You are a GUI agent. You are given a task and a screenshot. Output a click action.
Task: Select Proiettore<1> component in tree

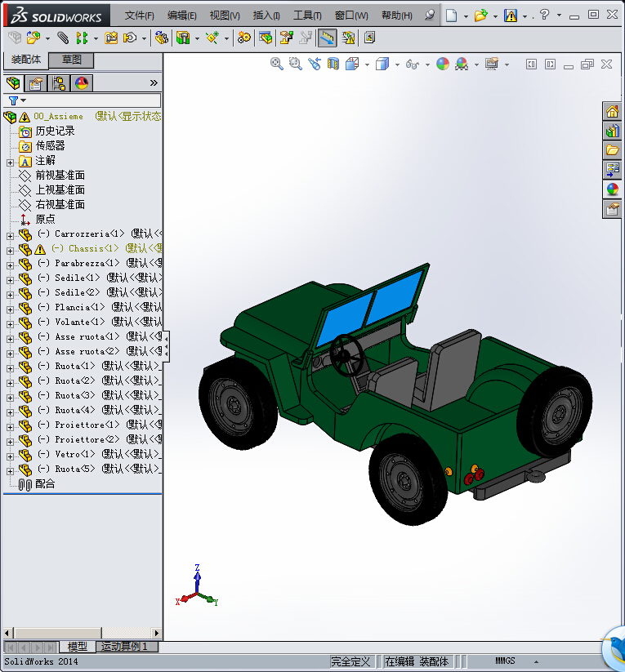(x=87, y=425)
